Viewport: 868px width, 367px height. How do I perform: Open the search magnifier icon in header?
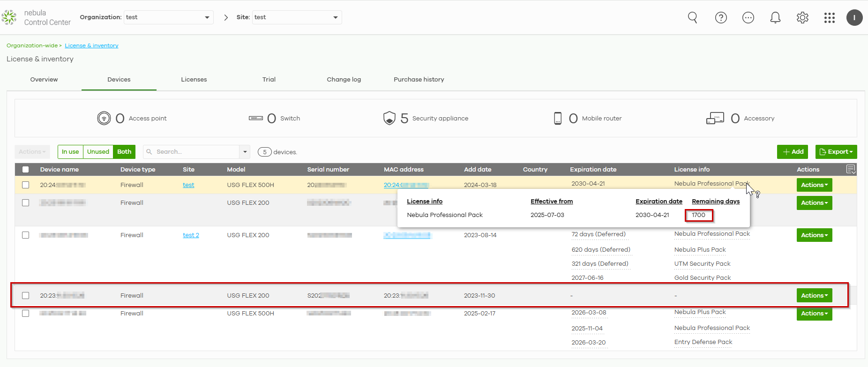point(692,18)
